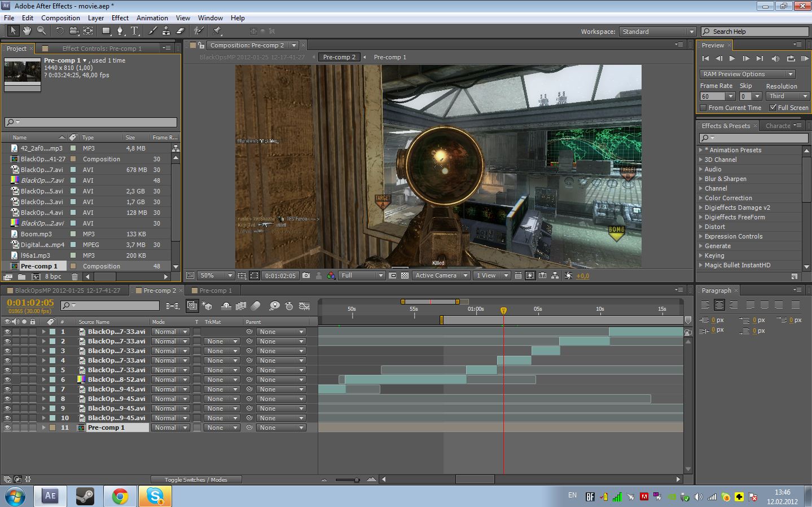Hide layer 6 BlackOp...8-52.avi

click(7, 380)
